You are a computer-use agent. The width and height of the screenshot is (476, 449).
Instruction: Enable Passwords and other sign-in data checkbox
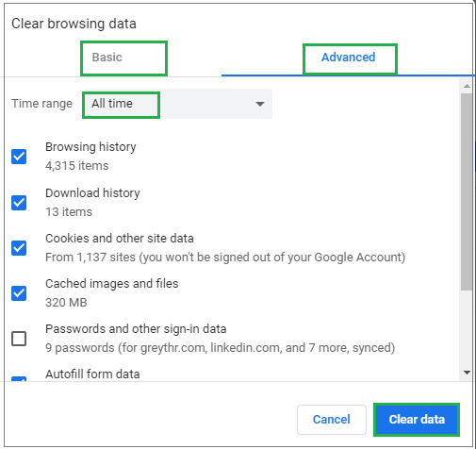[19, 339]
